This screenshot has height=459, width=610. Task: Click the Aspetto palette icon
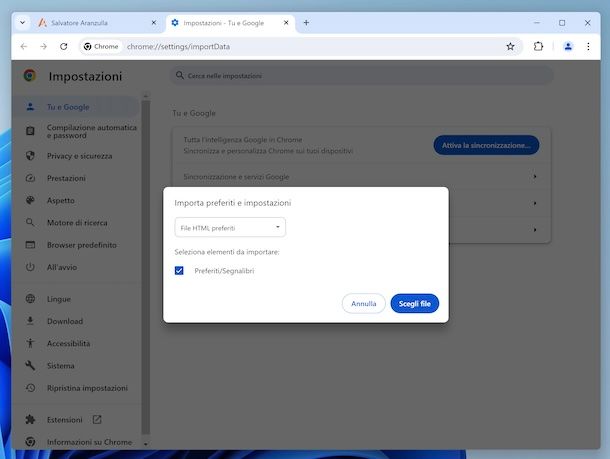point(30,200)
